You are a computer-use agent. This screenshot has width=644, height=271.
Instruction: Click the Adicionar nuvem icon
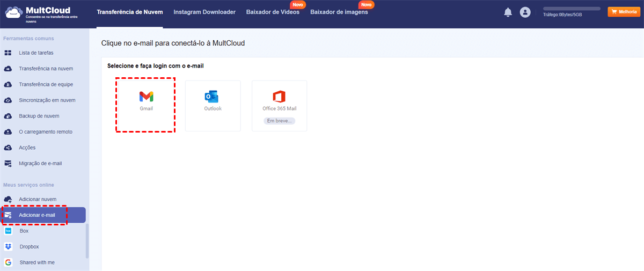point(8,200)
